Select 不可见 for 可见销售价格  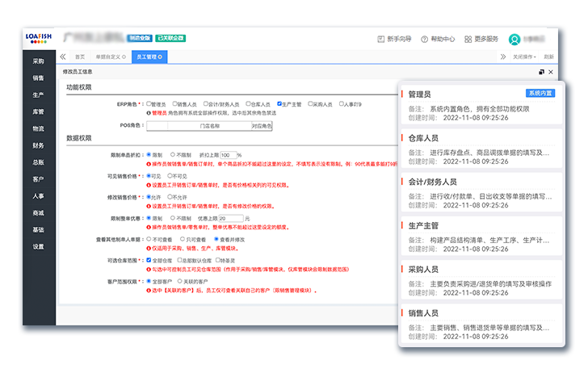click(x=170, y=175)
